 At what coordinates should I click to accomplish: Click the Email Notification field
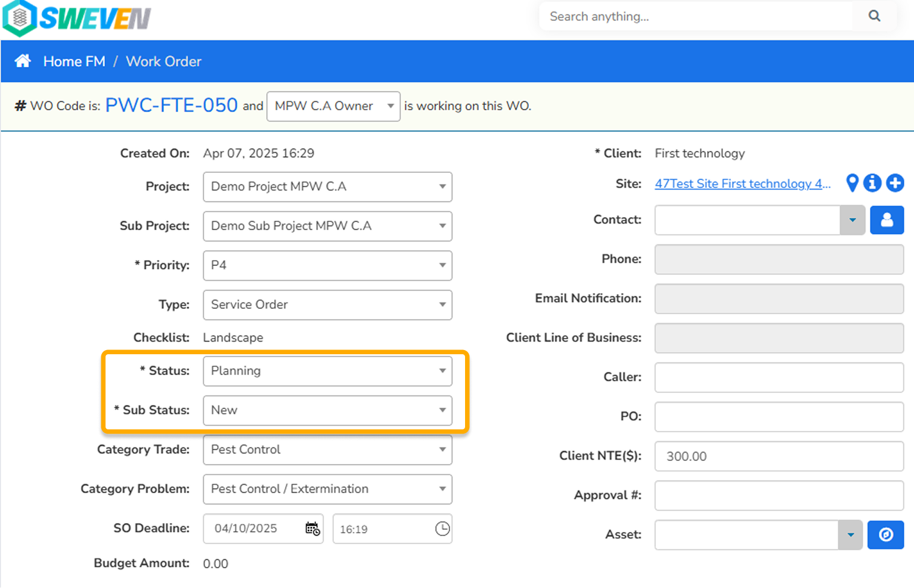[x=779, y=299]
